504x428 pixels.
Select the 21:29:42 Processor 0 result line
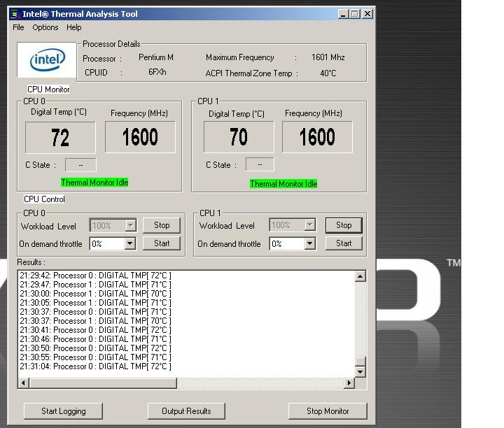click(x=95, y=276)
